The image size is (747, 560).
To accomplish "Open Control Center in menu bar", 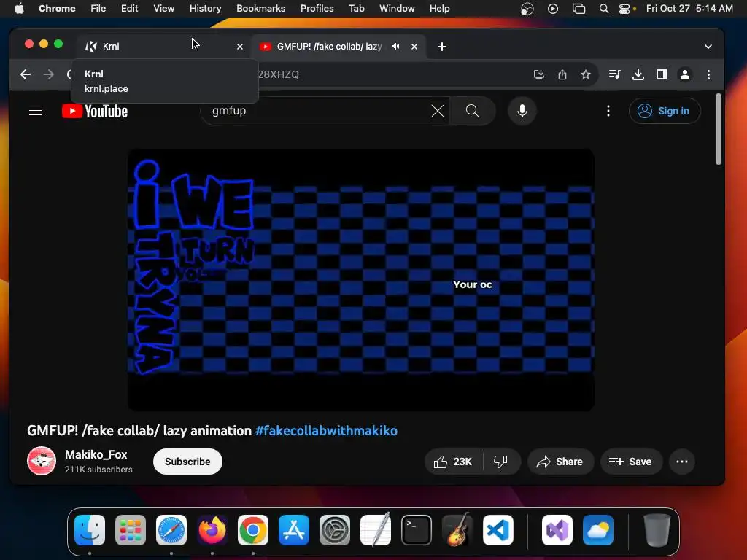I will pos(624,9).
